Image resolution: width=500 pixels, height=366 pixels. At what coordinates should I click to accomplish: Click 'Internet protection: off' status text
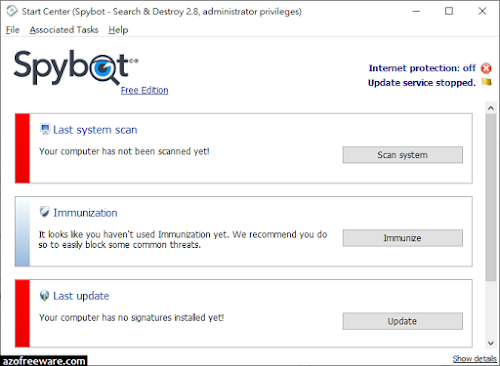(x=422, y=68)
